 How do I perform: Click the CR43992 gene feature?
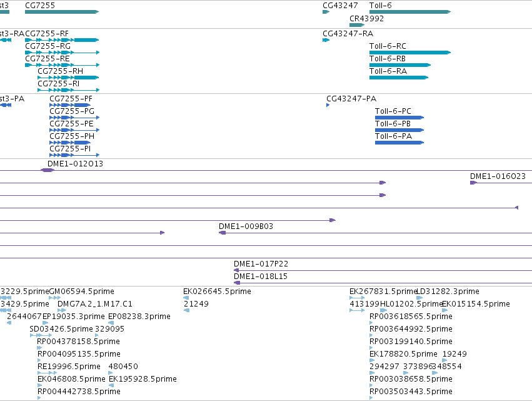(x=357, y=25)
